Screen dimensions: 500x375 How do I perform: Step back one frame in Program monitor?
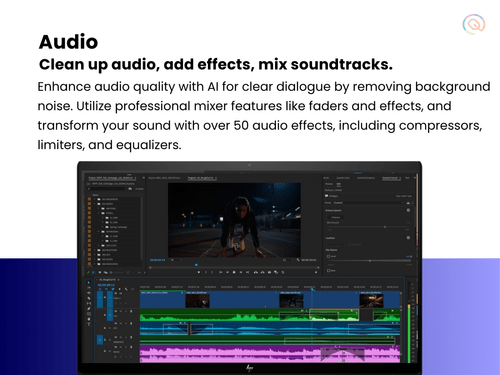(227, 272)
